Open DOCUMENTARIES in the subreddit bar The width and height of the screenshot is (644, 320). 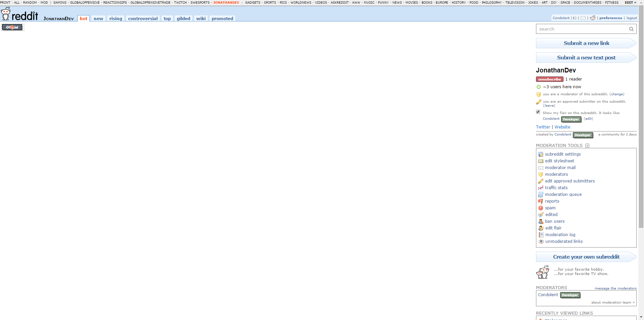(x=588, y=2)
